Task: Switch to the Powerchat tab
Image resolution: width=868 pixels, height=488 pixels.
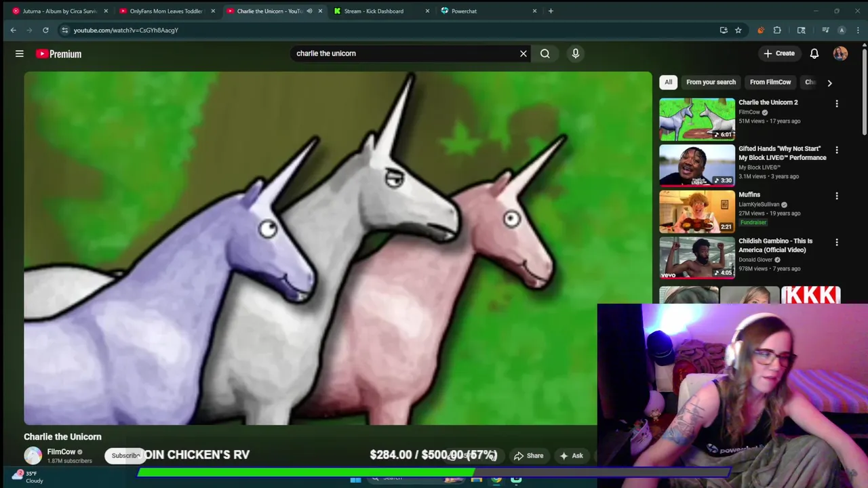Action: (x=488, y=11)
